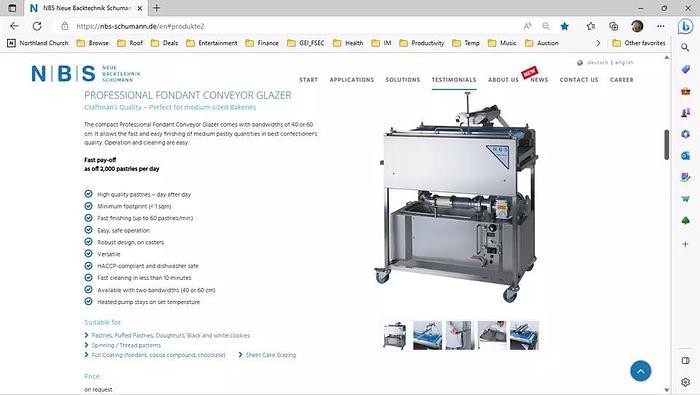Expand the Browse bookmarks folder
Viewport: 700px width, 395px height.
pyautogui.click(x=92, y=43)
